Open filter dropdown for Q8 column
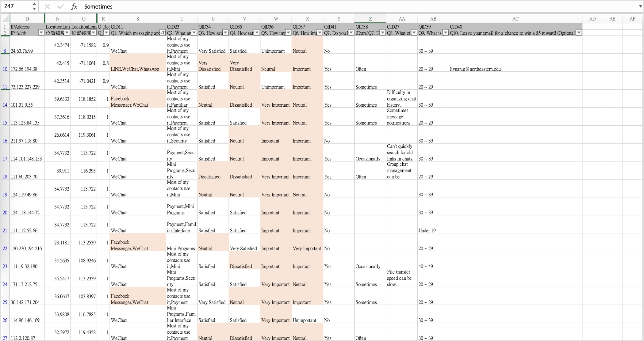Viewport: 644px width, 341px height. click(414, 33)
